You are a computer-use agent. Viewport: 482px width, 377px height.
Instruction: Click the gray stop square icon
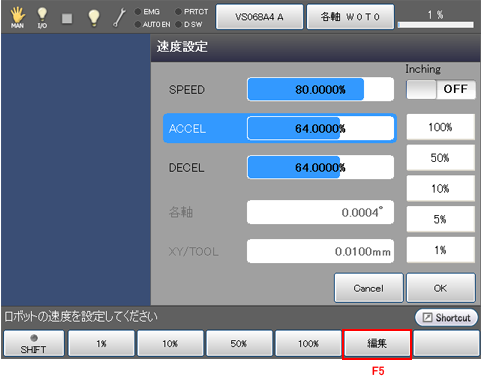tap(67, 18)
